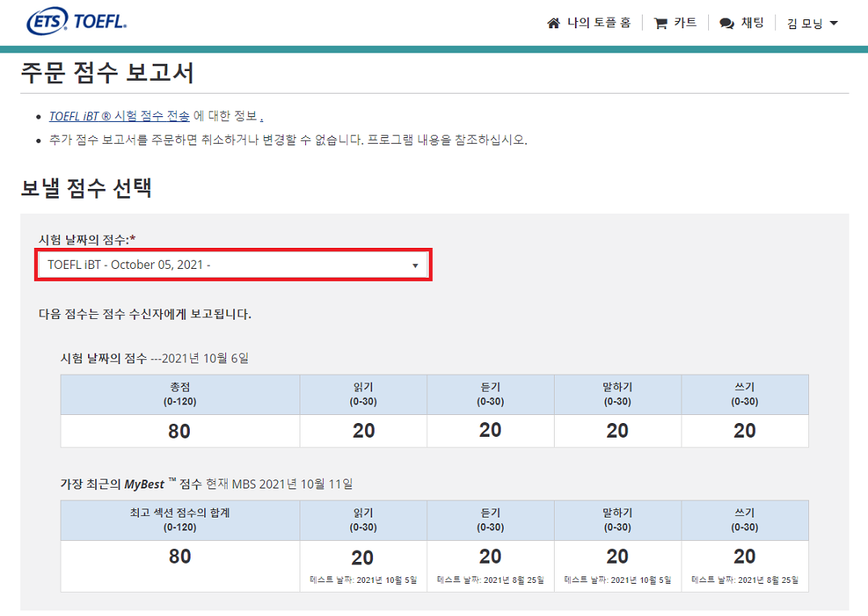Click 말하기 header in MyBest table
This screenshot has height=616, width=868.
(x=618, y=520)
